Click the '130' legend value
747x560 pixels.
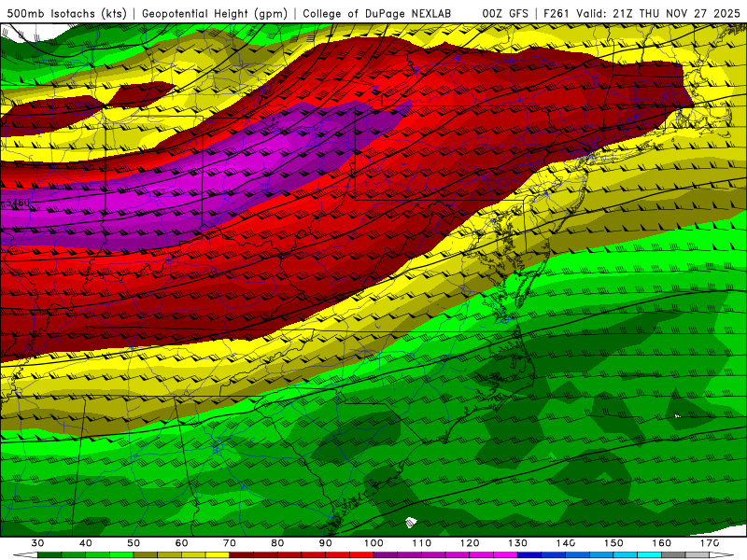(x=518, y=543)
